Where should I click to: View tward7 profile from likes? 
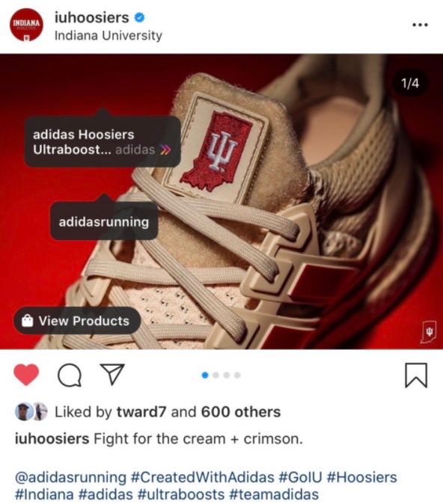tap(141, 412)
